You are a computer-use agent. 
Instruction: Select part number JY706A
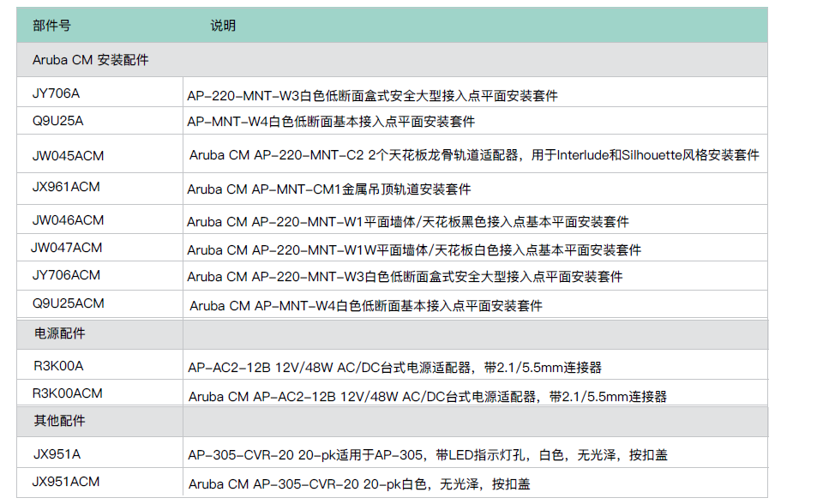coord(57,93)
